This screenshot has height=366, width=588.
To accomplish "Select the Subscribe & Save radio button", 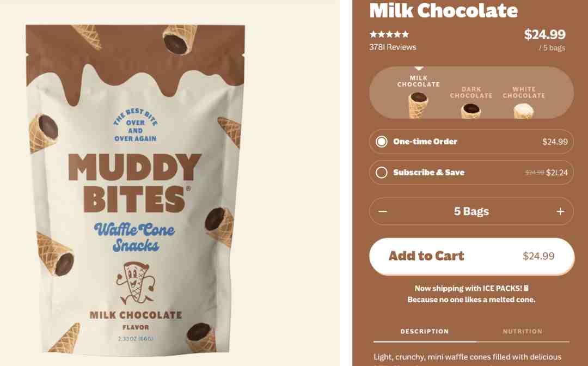I will point(381,173).
